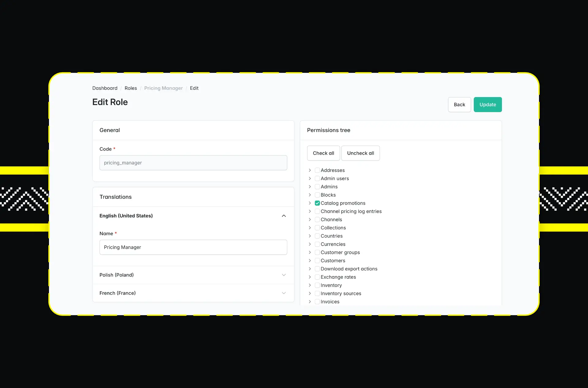
Task: Enable the Channel pricing log entries checkbox
Action: [x=317, y=211]
